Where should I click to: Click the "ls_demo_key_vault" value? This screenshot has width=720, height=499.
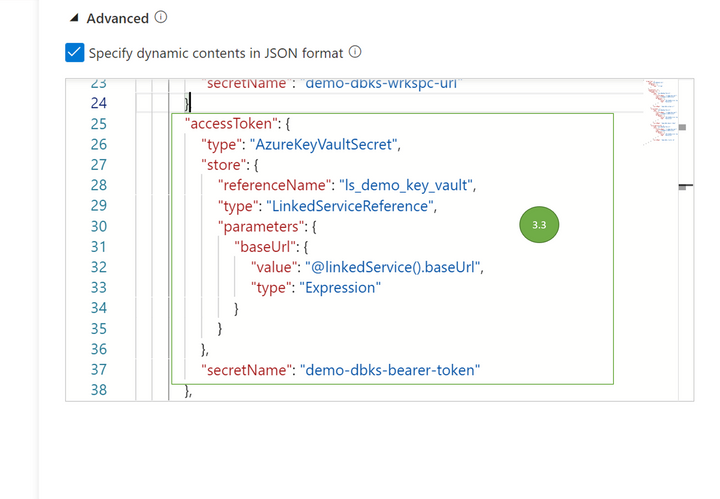pos(406,185)
